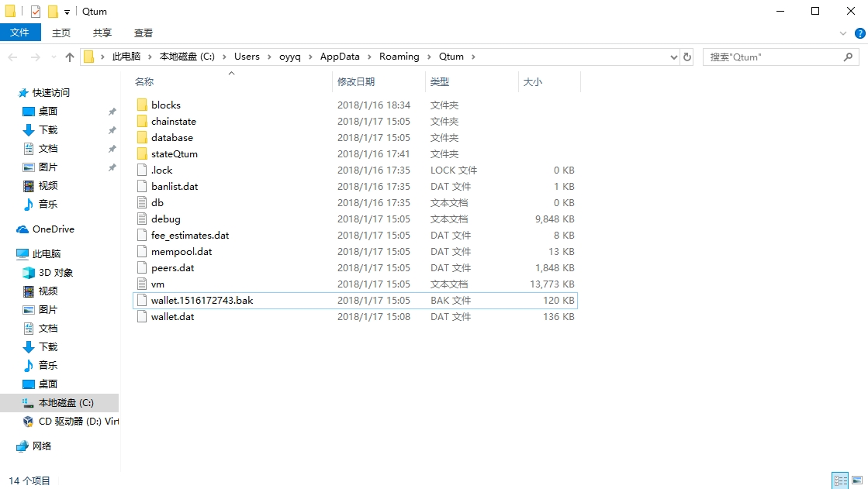Open the address bar history dropdown
Screen dimensions: 868x489
click(x=673, y=57)
